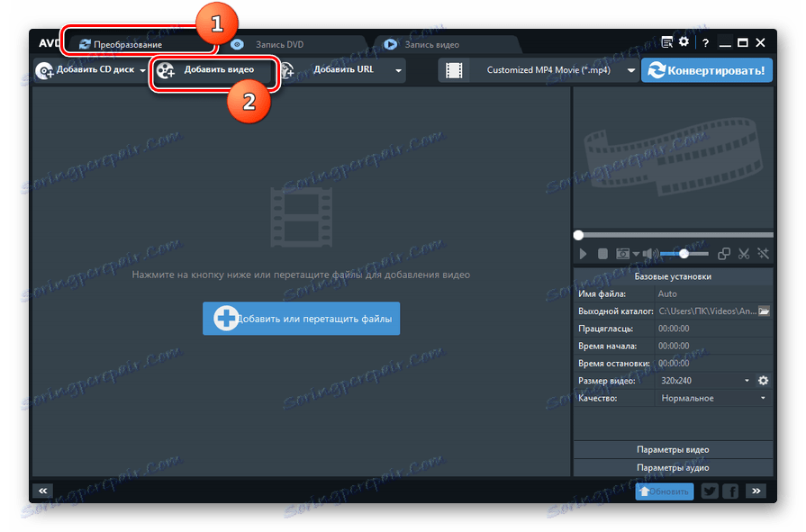The image size is (806, 532).
Task: Open the Преобразование tab
Action: click(139, 44)
